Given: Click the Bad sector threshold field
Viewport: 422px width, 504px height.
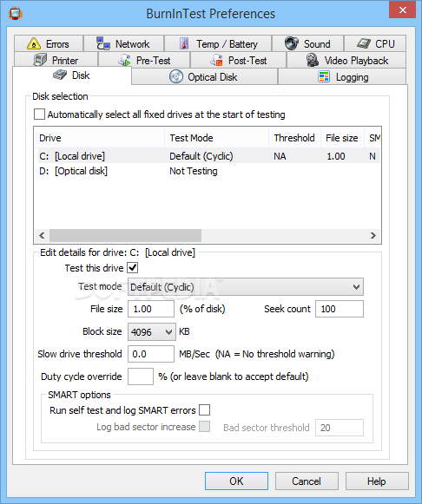Looking at the screenshot, I should tap(340, 428).
